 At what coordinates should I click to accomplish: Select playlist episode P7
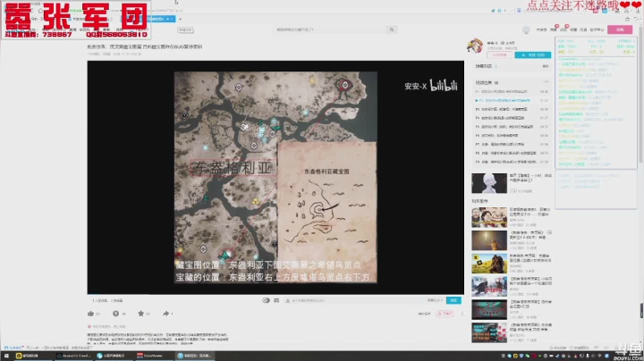pyautogui.click(x=512, y=145)
